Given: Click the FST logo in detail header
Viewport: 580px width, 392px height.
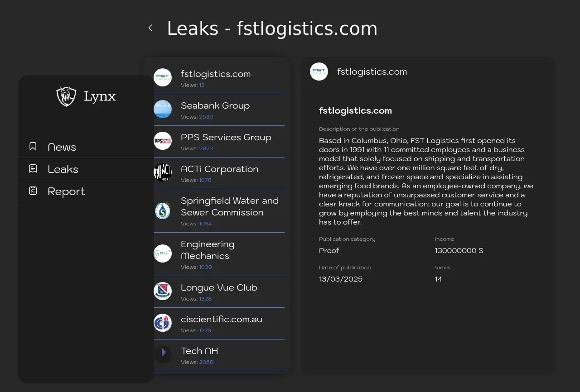Looking at the screenshot, I should tap(319, 72).
